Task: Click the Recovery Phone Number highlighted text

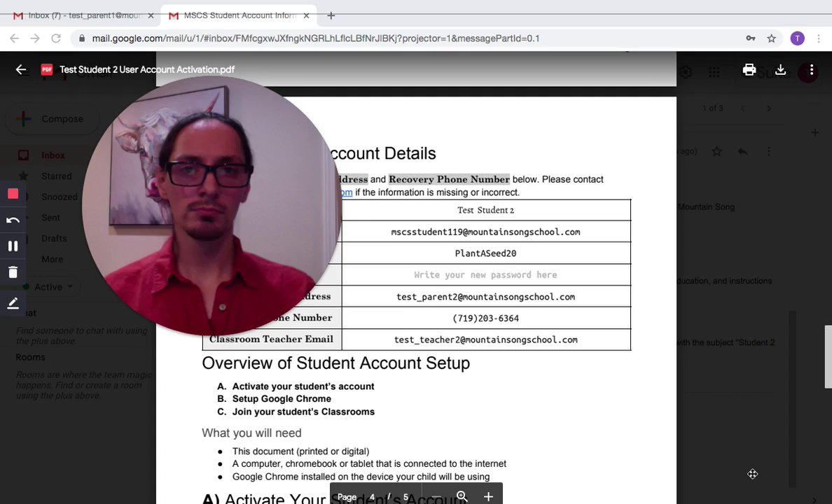Action: coord(449,179)
